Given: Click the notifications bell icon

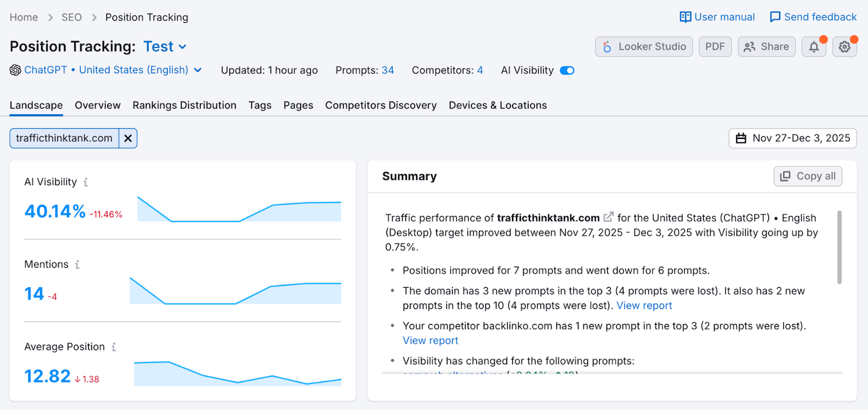Looking at the screenshot, I should [x=814, y=46].
